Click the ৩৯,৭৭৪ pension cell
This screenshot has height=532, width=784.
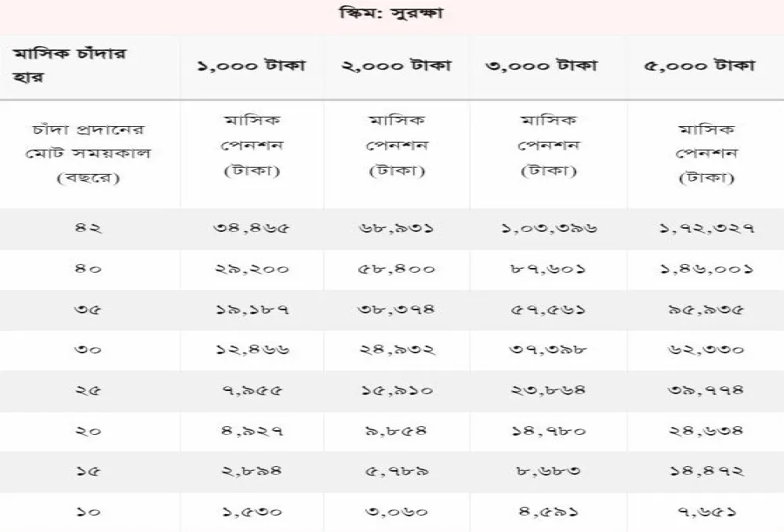pos(706,391)
